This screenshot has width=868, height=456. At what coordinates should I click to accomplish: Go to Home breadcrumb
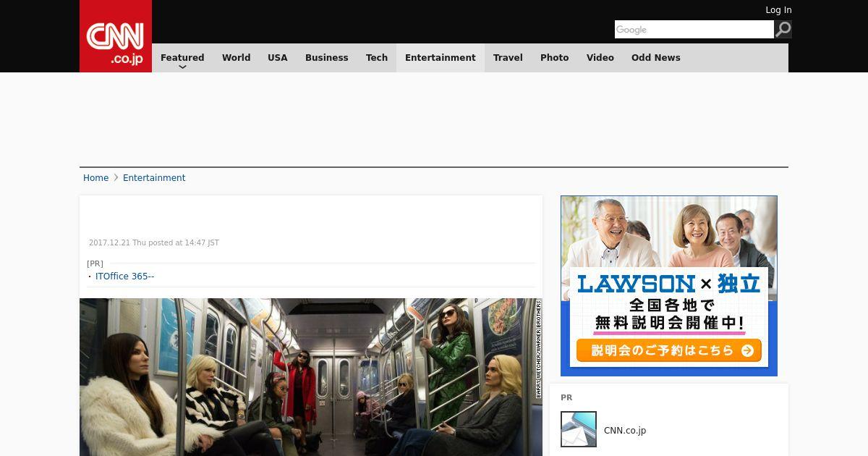[x=95, y=178]
